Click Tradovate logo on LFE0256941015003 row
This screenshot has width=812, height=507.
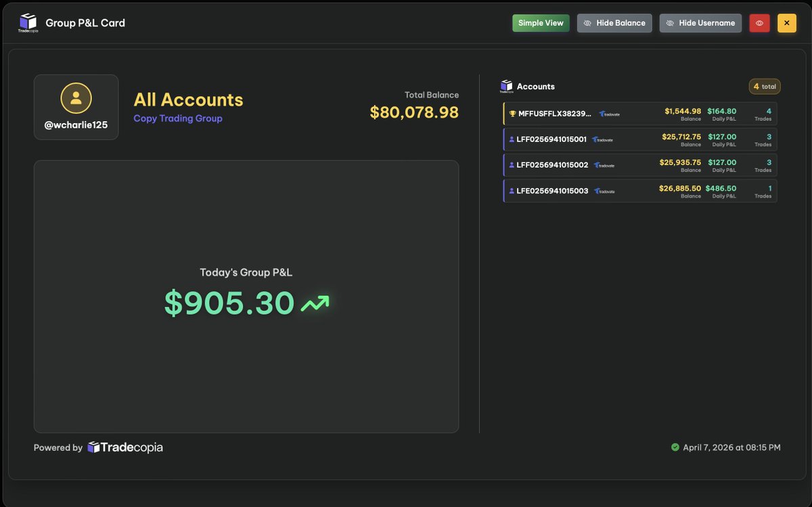coord(604,191)
